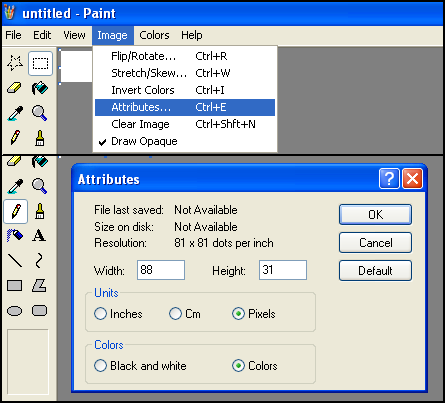Select the Free-Form Select star tool
445x403 pixels.
[x=15, y=63]
